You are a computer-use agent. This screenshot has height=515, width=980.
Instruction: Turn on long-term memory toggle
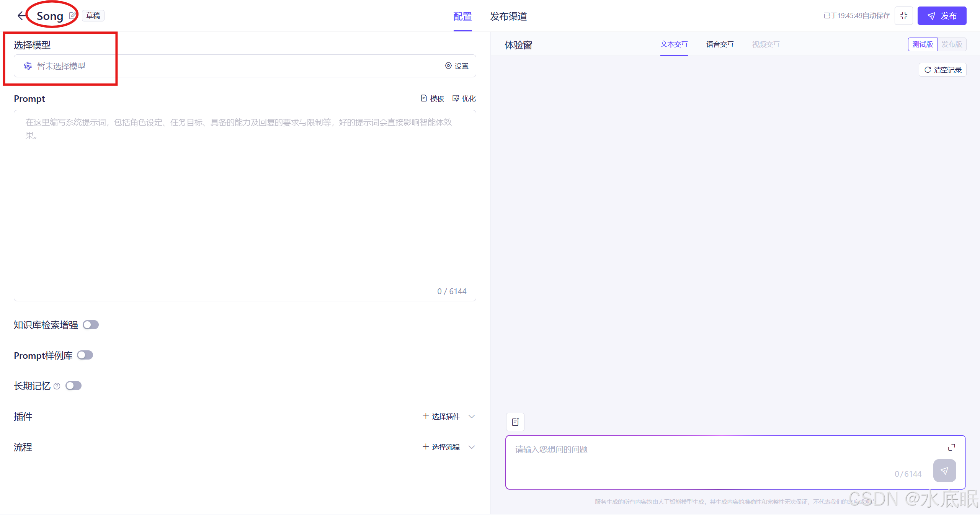click(73, 386)
